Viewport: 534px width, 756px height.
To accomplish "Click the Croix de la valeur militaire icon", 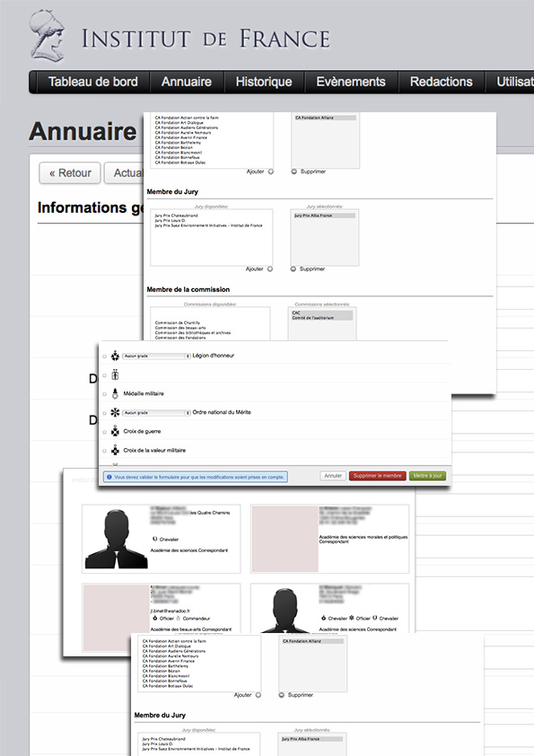I will tap(115, 451).
